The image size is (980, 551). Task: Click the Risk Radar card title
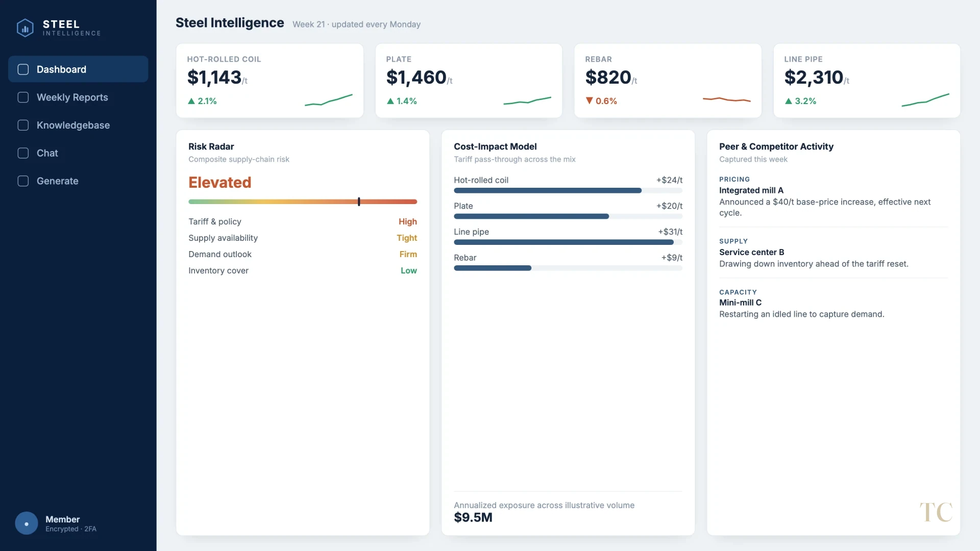tap(211, 146)
